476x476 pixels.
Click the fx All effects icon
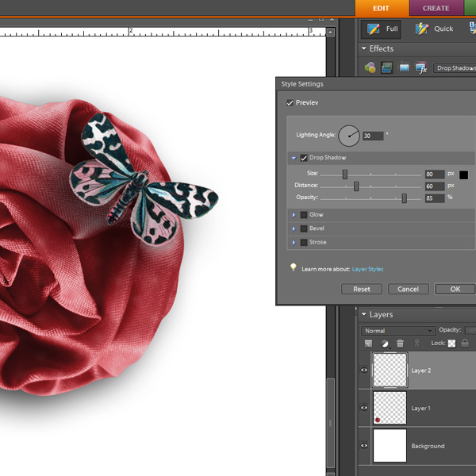pos(420,68)
